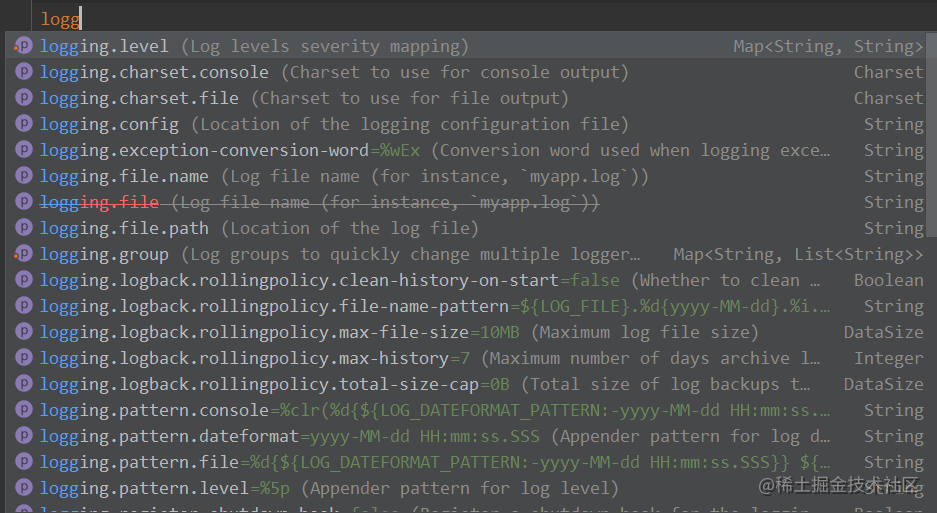Click the Integer type on the max-history row
This screenshot has width=937, height=513.
[x=889, y=359]
